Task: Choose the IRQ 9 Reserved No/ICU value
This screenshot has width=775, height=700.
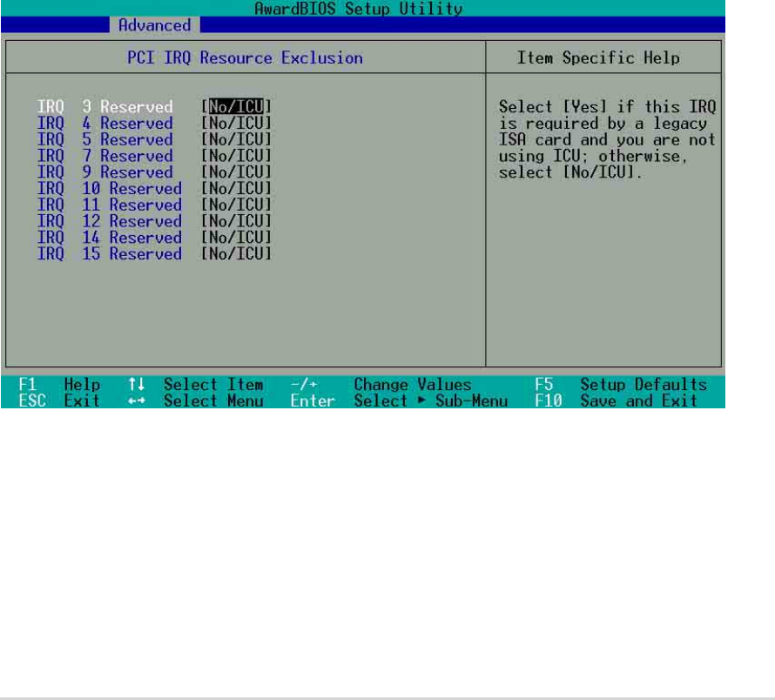Action: [236, 172]
